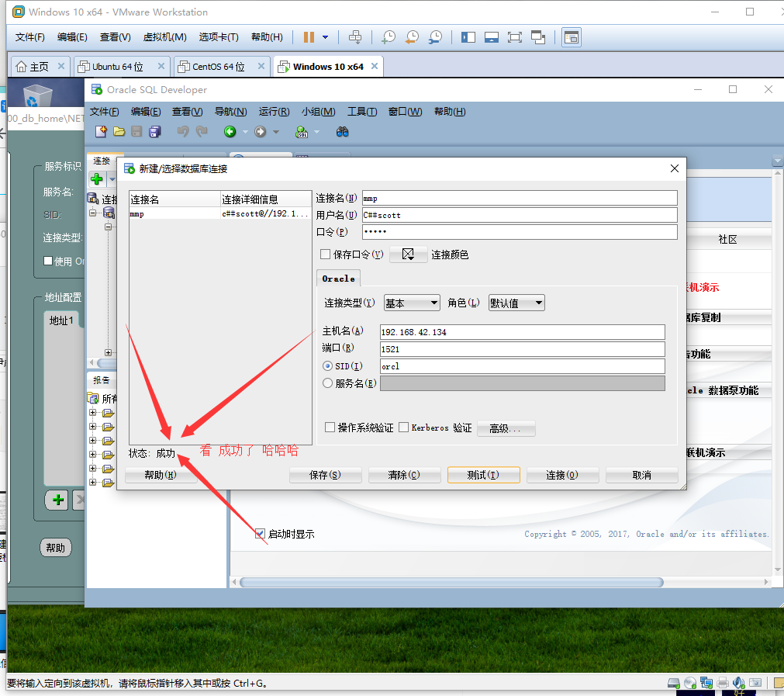Select the Service name radio button
This screenshot has height=696, width=784.
327,383
